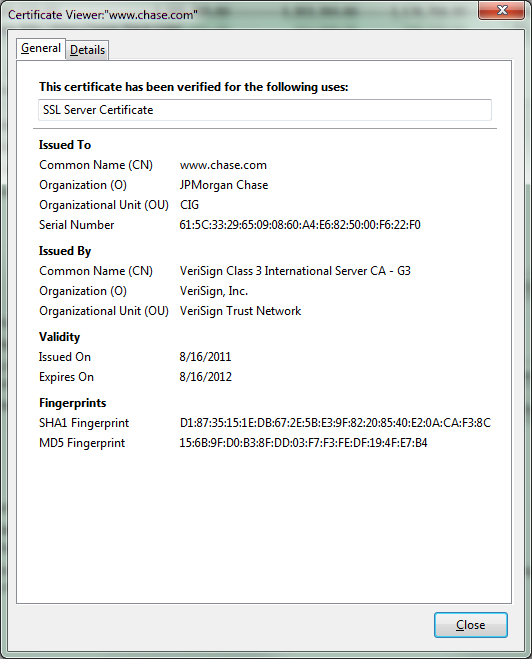This screenshot has width=532, height=659.
Task: Click the SHA1 Fingerprint label
Action: point(84,423)
